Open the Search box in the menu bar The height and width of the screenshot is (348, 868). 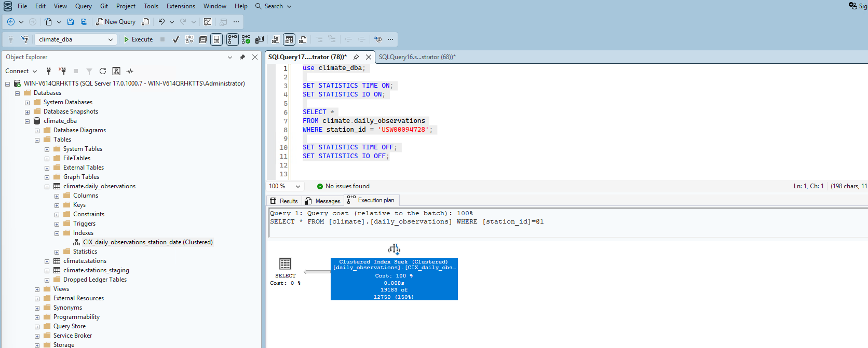pyautogui.click(x=274, y=6)
